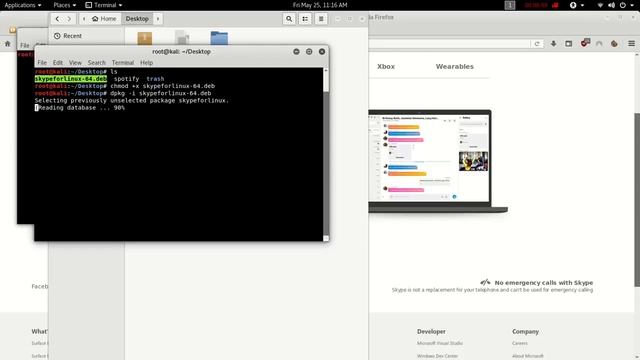Click the highlighted skypeforlinux-64.deb text in terminal
Screen dimensions: 640x360
coord(71,79)
